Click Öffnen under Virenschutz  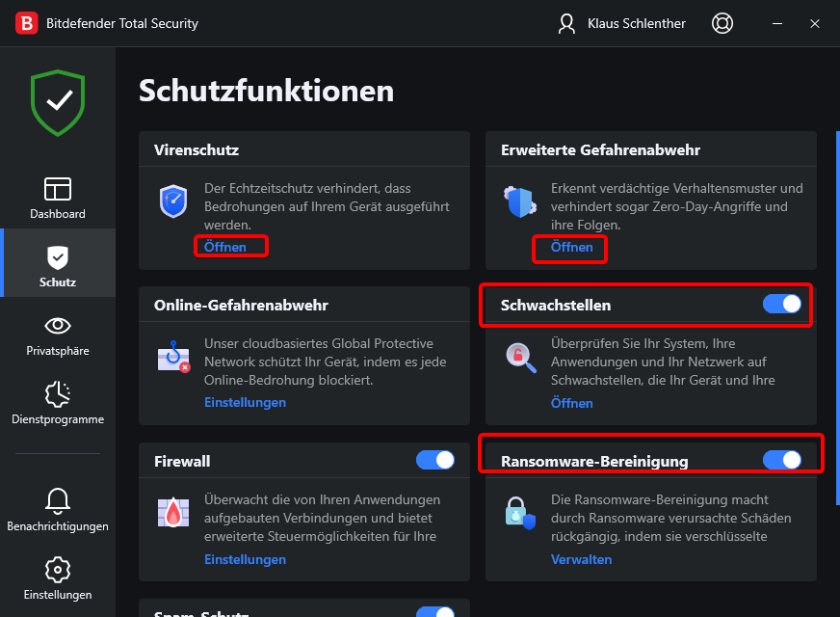click(225, 247)
